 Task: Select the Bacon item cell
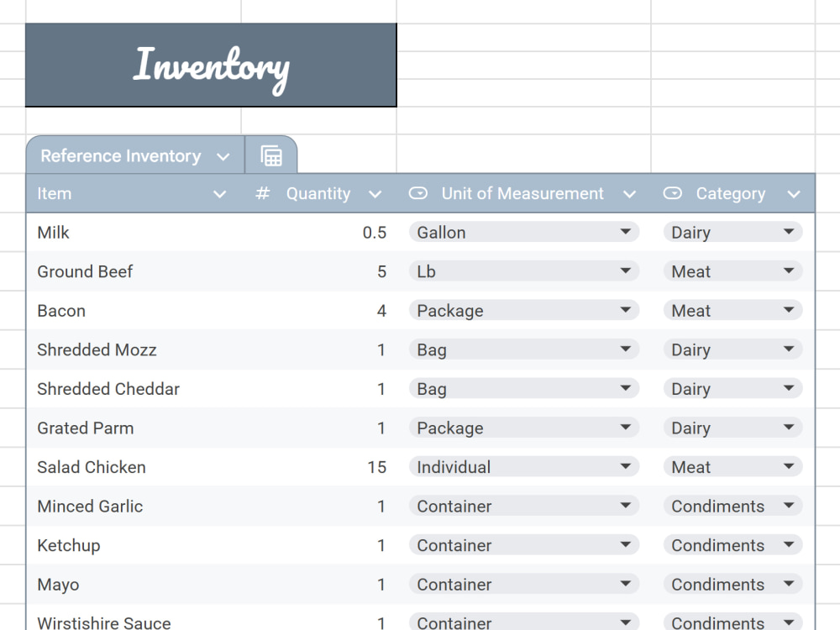click(x=134, y=310)
